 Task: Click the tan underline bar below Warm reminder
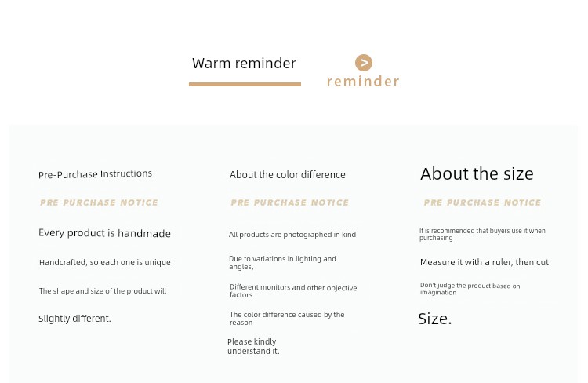pos(245,85)
